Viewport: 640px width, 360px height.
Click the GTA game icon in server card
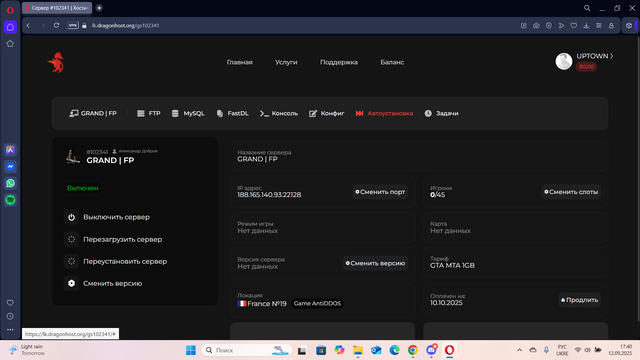tap(73, 157)
